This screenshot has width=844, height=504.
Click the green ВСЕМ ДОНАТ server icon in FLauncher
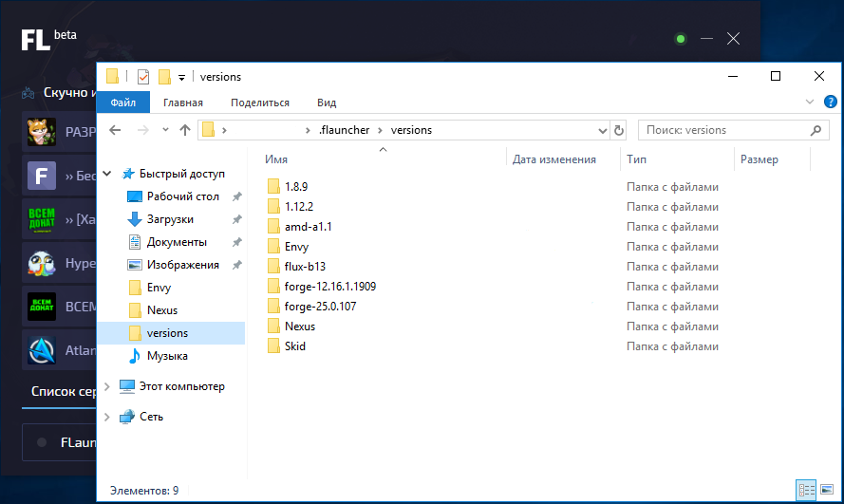[42, 219]
